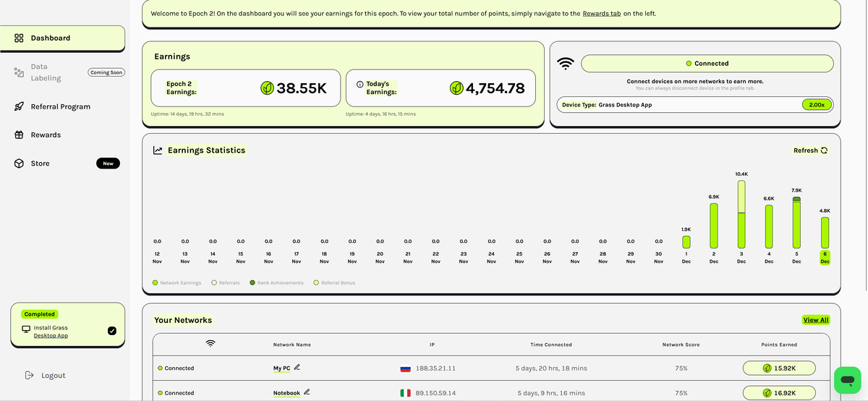Screen dimensions: 868x401
Task: Toggle Referrals legend item
Action: pyautogui.click(x=225, y=283)
